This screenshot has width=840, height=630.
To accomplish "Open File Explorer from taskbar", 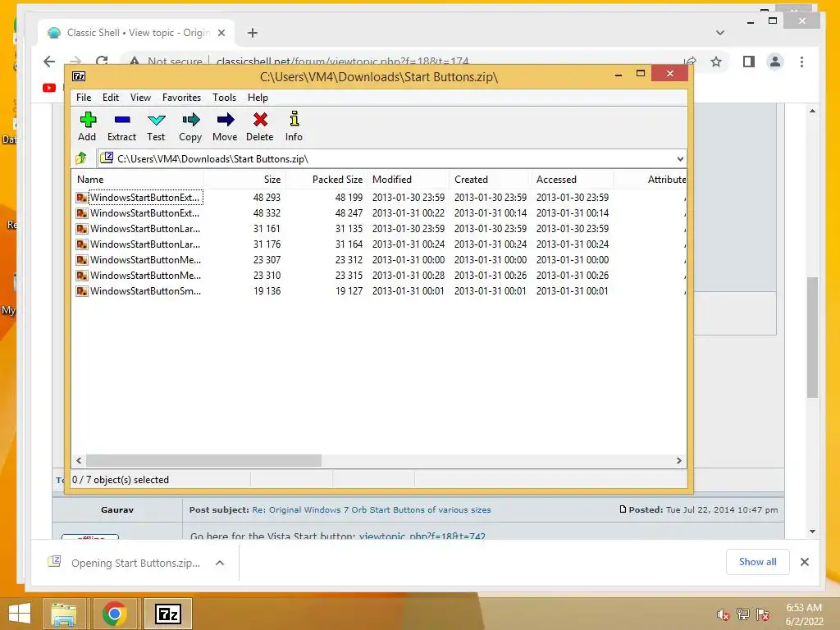I will (x=64, y=614).
